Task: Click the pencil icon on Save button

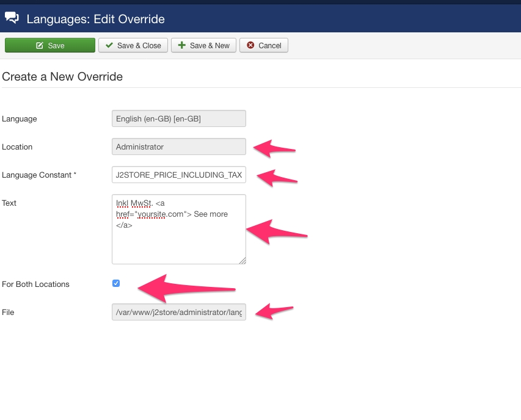Action: click(x=40, y=46)
